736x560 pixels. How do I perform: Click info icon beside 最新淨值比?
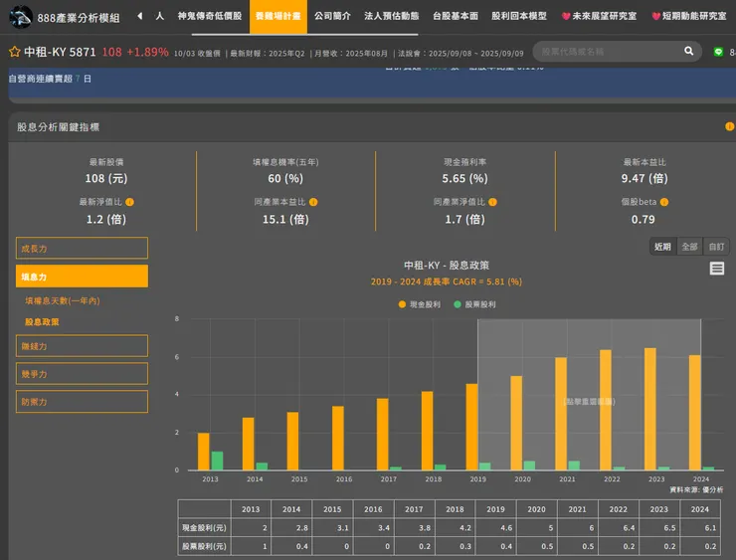[130, 202]
